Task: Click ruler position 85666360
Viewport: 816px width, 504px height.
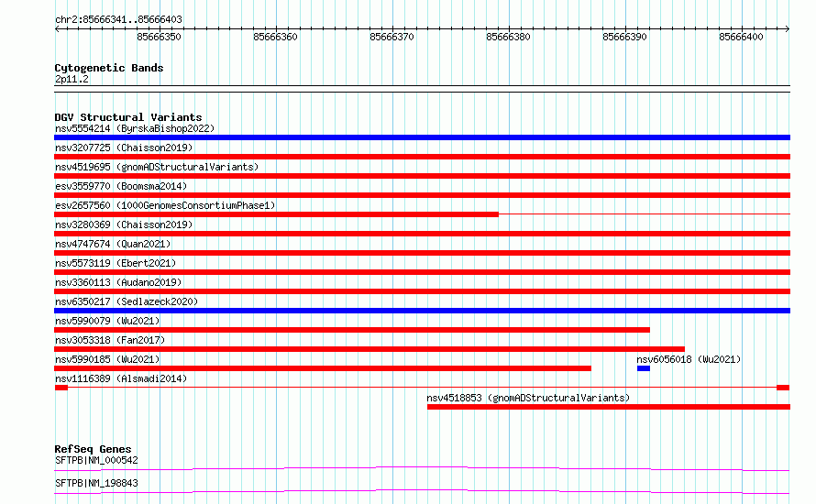Action: 275,37
